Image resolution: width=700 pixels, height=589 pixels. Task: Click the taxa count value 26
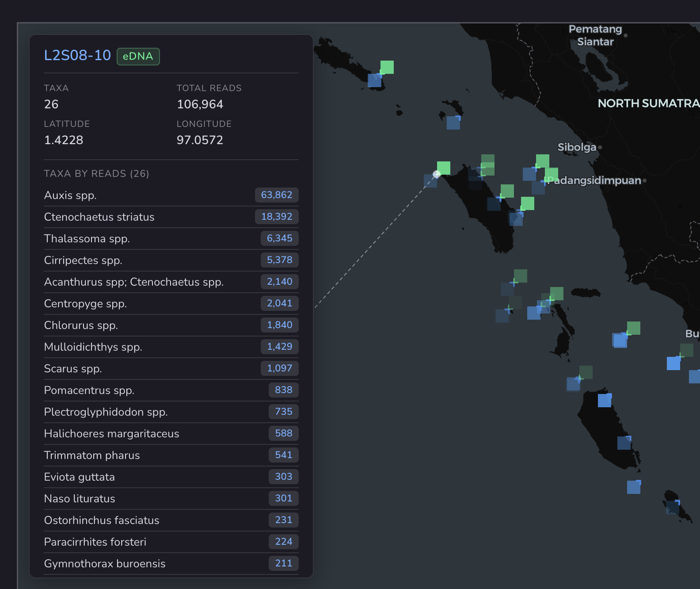(x=51, y=104)
